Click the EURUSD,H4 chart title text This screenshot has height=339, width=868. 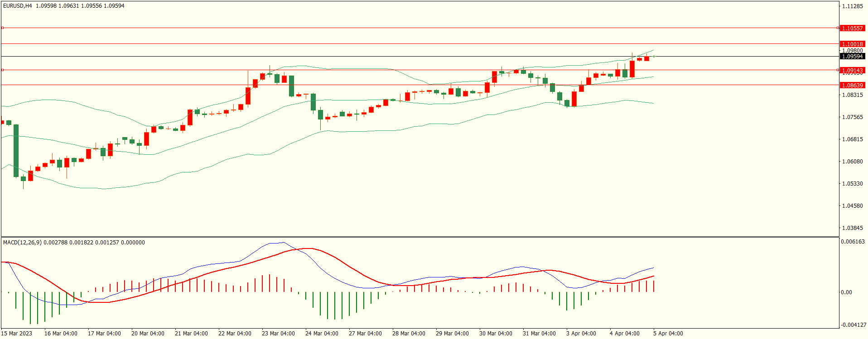click(18, 6)
